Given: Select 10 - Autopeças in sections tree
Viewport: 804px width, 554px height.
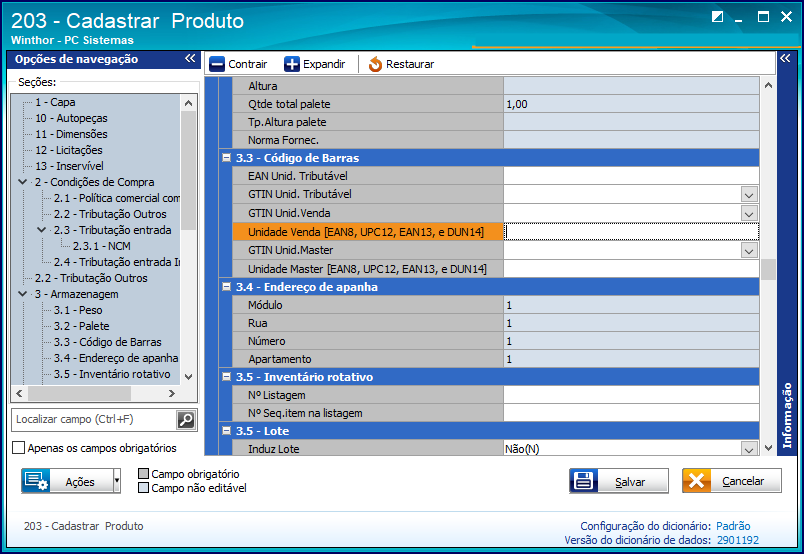Looking at the screenshot, I should click(71, 118).
